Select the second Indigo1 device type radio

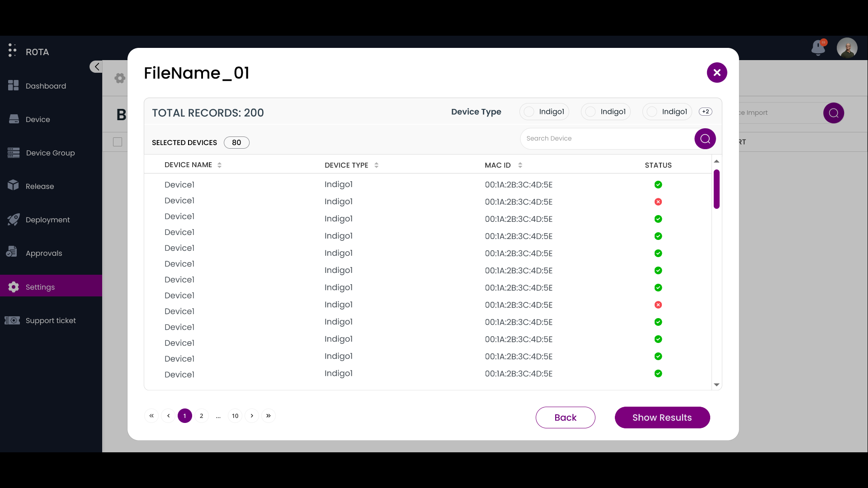(x=590, y=112)
